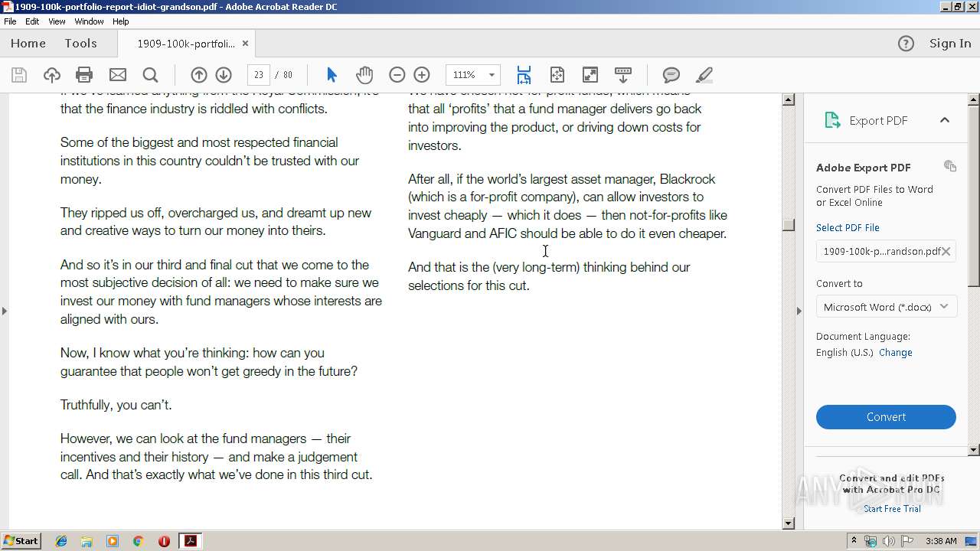
Task: Open the Windows Start menu
Action: pyautogui.click(x=21, y=541)
